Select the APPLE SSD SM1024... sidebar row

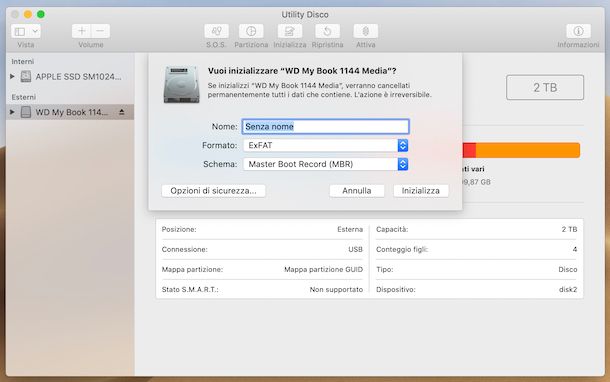pos(70,77)
